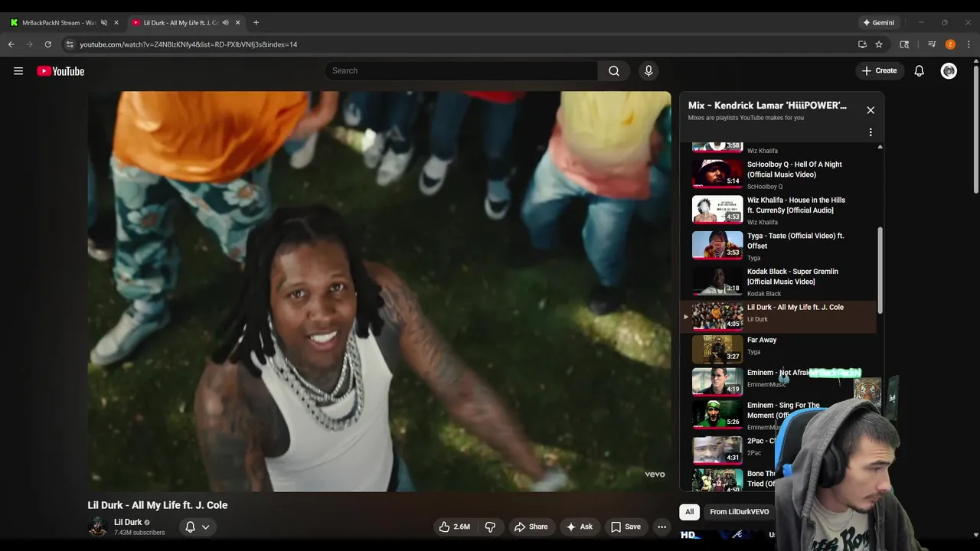
Task: Open the Mix playlist options menu
Action: (871, 132)
